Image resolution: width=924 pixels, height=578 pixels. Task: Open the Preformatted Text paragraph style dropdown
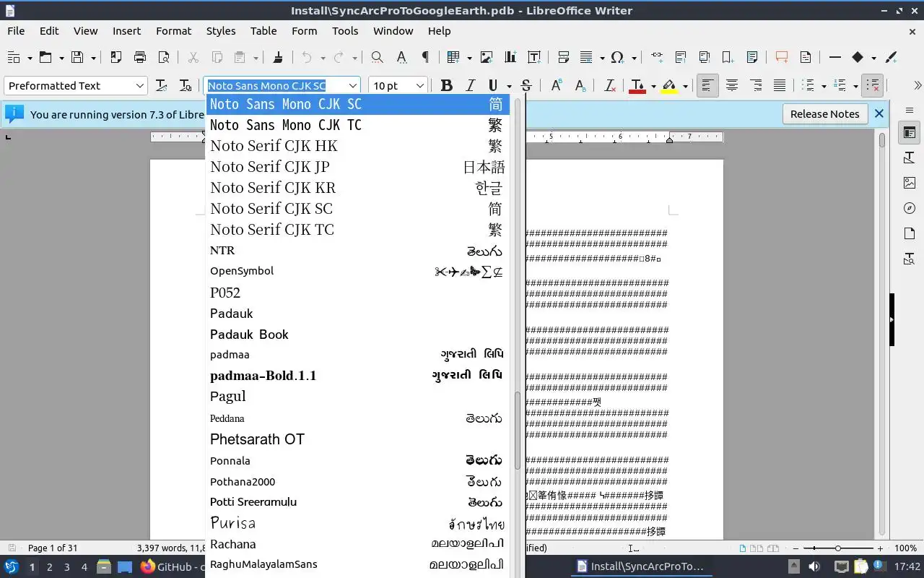[140, 86]
